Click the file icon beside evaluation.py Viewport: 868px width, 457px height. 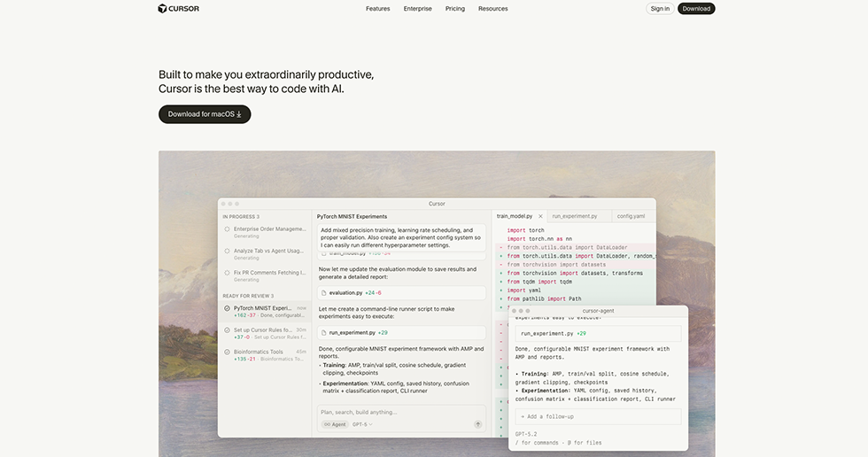[x=324, y=292]
